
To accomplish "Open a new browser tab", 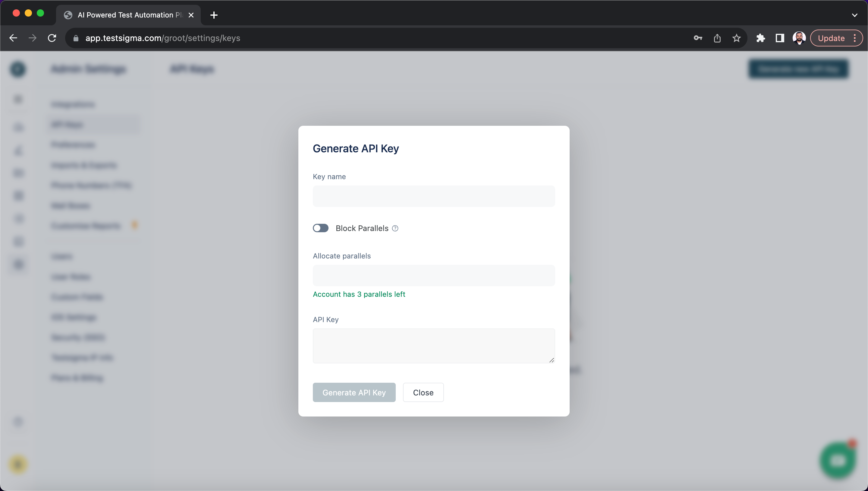I will (214, 15).
